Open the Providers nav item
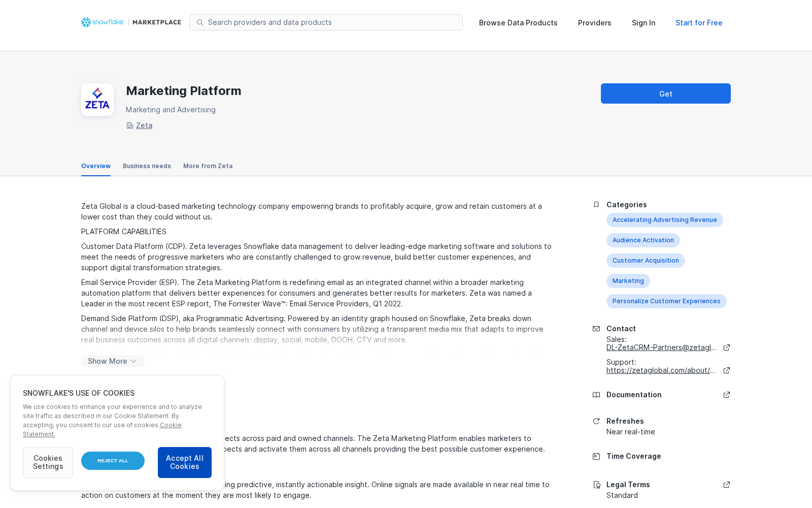Image resolution: width=812 pixels, height=508 pixels. click(595, 23)
